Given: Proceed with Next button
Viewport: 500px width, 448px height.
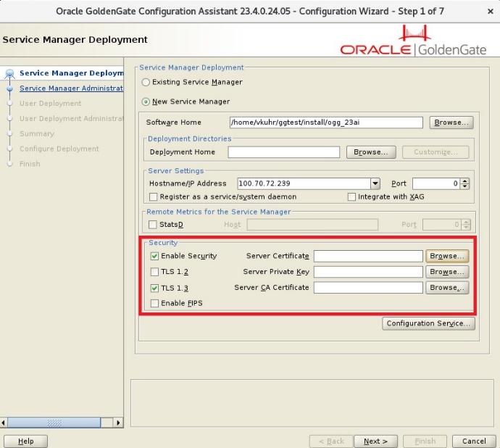Looking at the screenshot, I should (x=375, y=441).
